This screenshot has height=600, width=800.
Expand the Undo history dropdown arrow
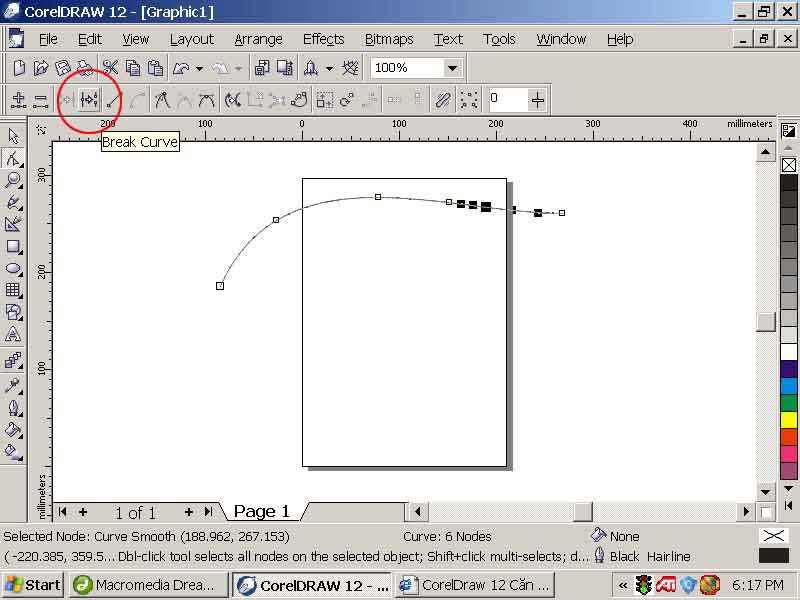199,68
